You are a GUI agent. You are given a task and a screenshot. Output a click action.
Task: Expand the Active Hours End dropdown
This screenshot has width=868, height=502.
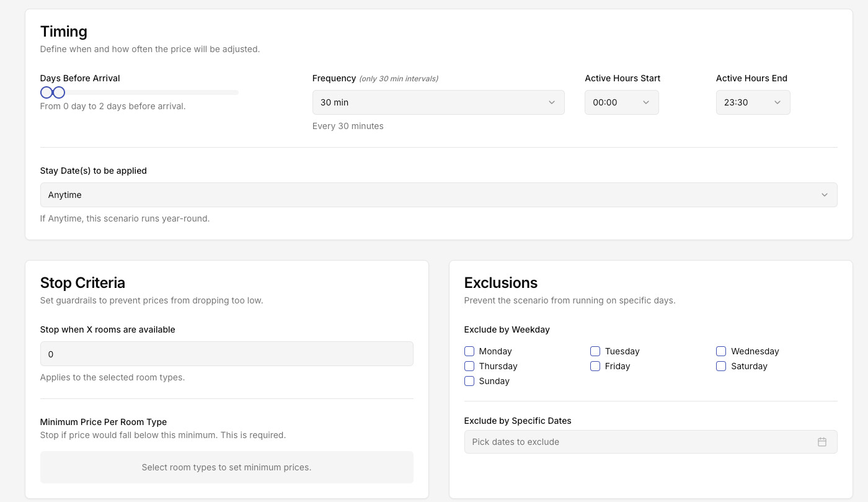[x=753, y=102]
